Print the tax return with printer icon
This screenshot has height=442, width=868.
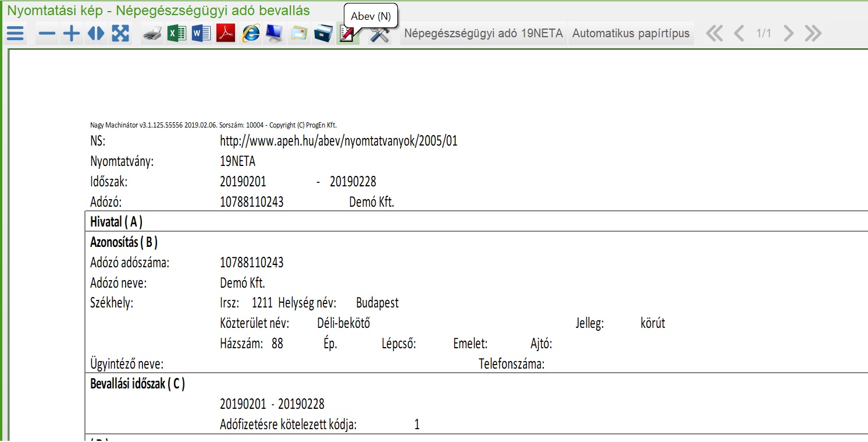coord(153,34)
